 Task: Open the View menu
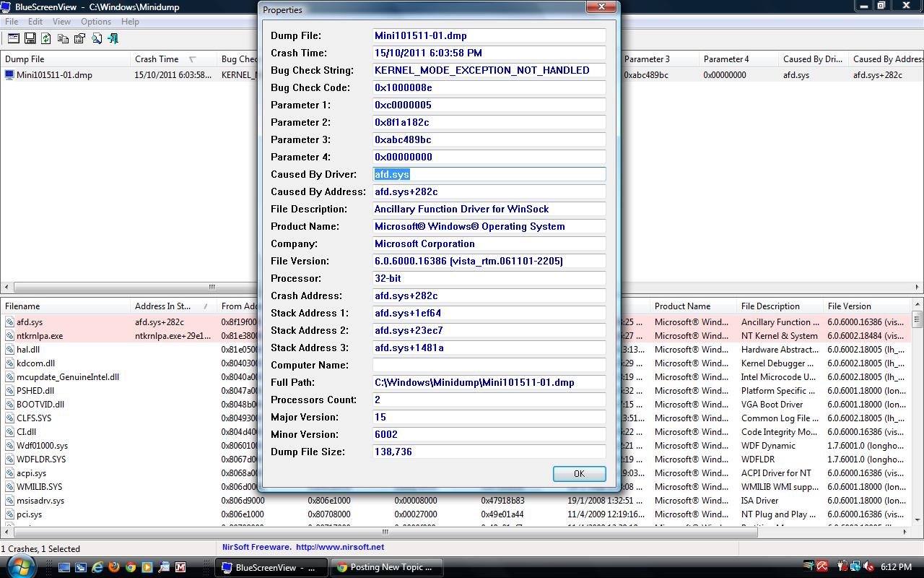(61, 22)
